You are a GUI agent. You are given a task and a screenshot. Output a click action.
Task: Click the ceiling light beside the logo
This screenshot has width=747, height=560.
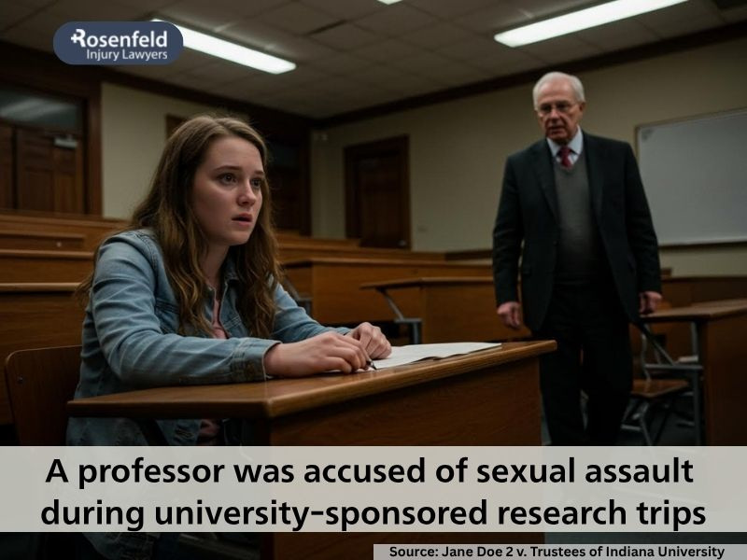click(x=231, y=48)
